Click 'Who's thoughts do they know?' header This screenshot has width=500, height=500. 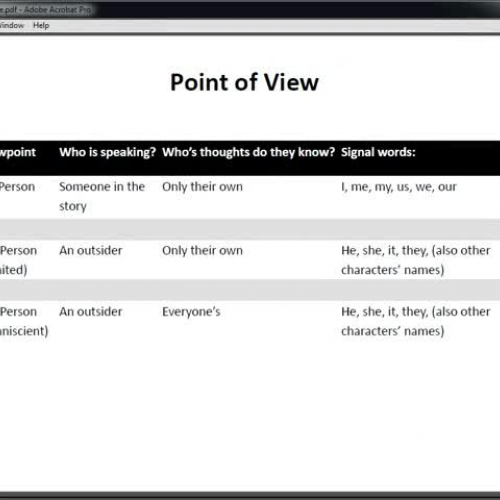249,152
